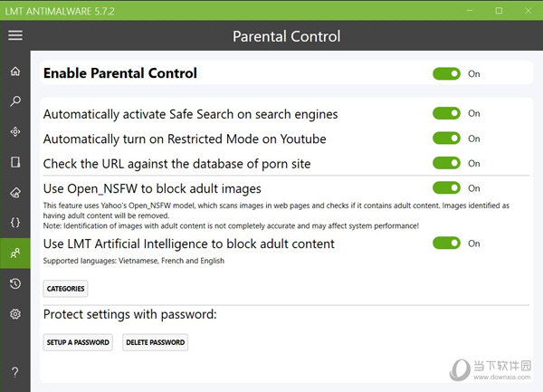Click the curly braces sidebar icon
543x392 pixels.
(x=15, y=223)
